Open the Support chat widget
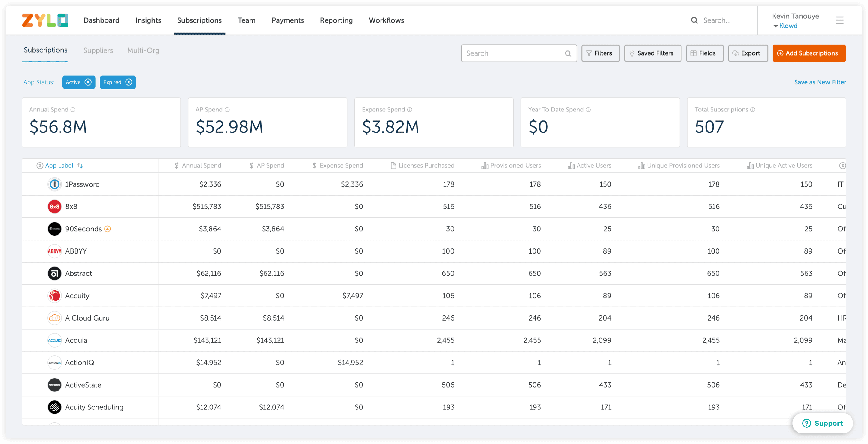This screenshot has width=868, height=444. tap(822, 423)
